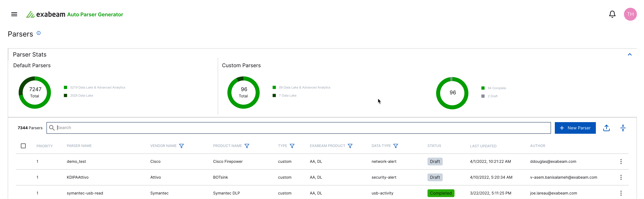Open the Product Name column filter
The height and width of the screenshot is (199, 644).
(x=247, y=146)
